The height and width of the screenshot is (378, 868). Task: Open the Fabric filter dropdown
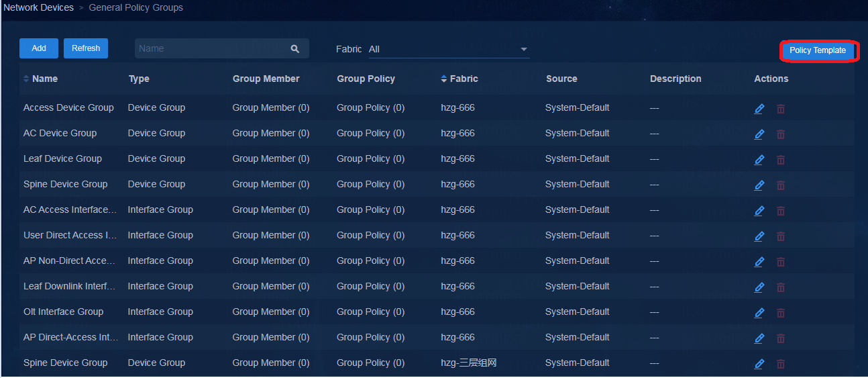[449, 49]
